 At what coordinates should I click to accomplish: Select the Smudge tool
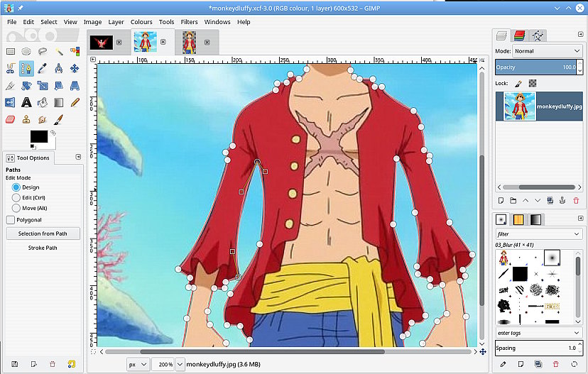click(x=43, y=119)
